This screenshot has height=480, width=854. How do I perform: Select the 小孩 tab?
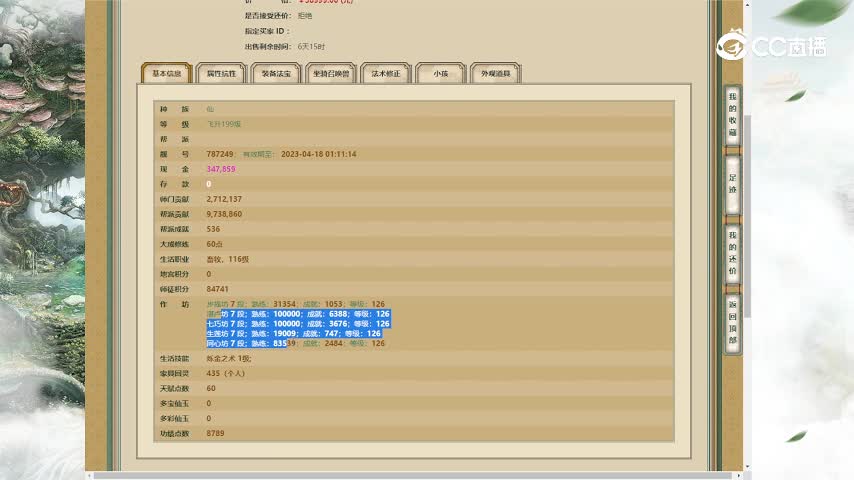[440, 74]
